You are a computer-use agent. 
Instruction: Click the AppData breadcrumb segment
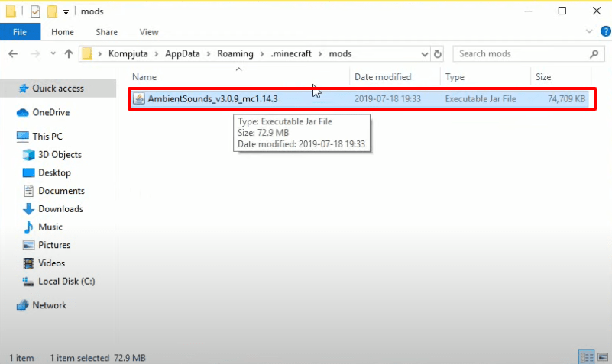[x=183, y=53]
